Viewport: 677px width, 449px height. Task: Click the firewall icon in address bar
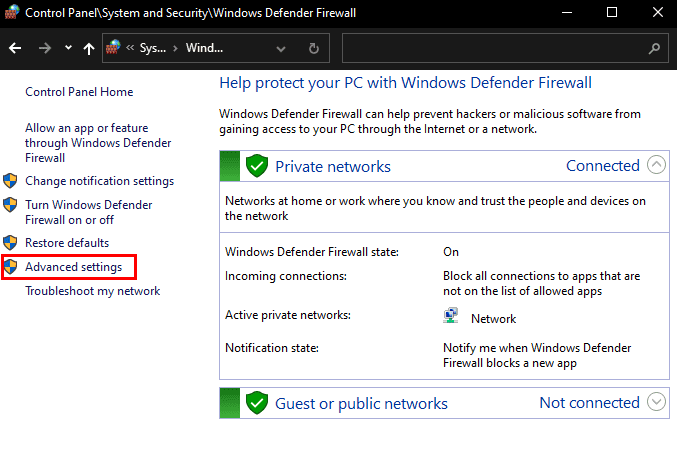(x=113, y=47)
